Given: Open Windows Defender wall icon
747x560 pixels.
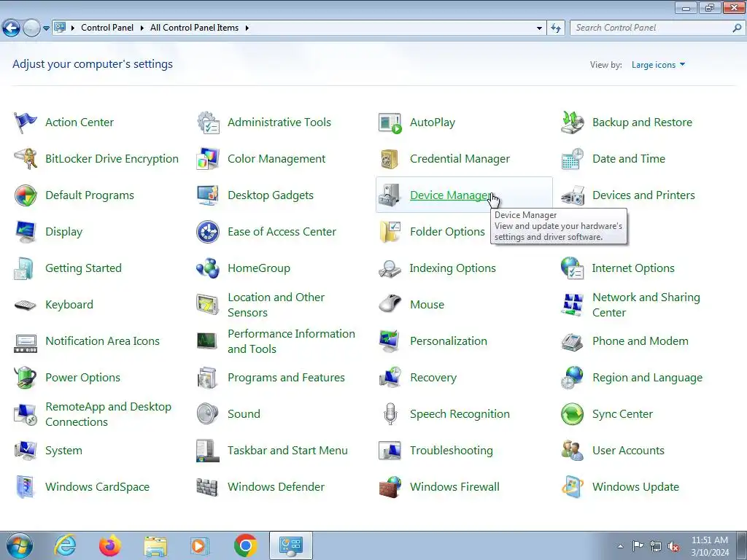Looking at the screenshot, I should (x=208, y=486).
